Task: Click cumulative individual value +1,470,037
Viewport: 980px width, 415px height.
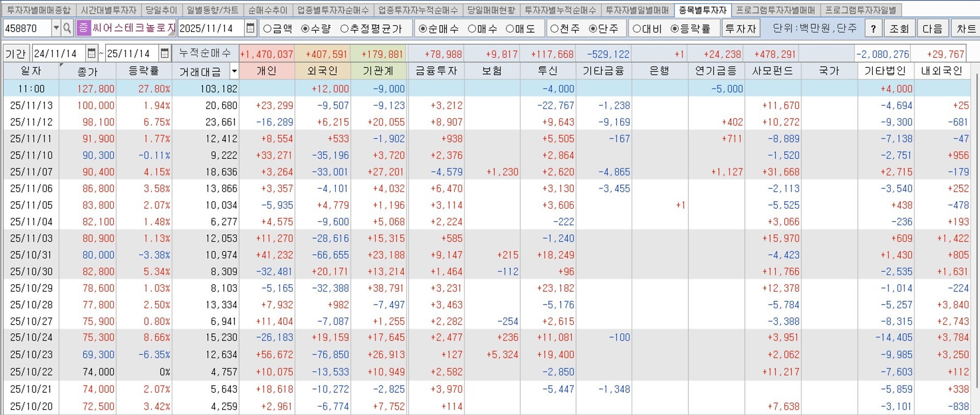Action: tap(266, 54)
